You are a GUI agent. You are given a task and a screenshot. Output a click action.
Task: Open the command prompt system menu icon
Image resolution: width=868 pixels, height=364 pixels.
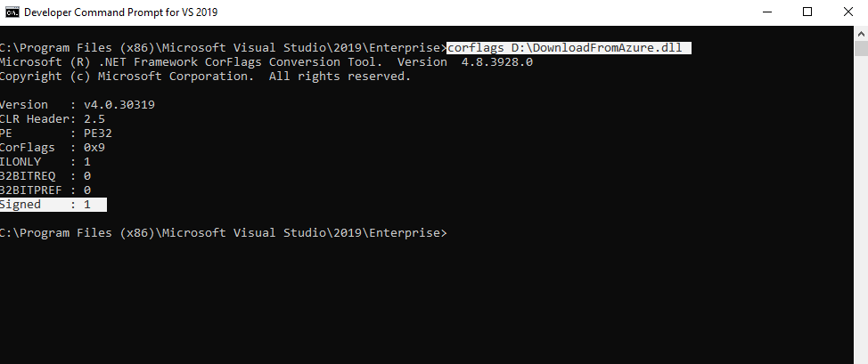(x=12, y=12)
